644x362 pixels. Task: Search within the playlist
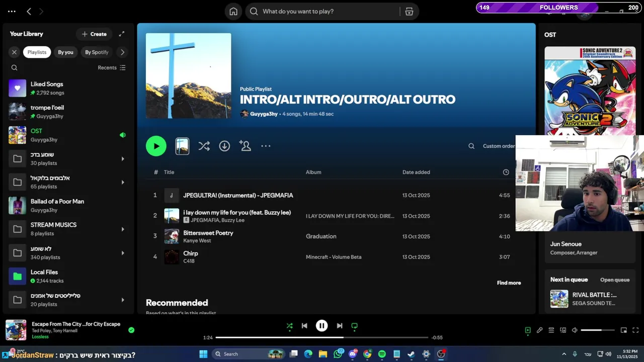471,146
